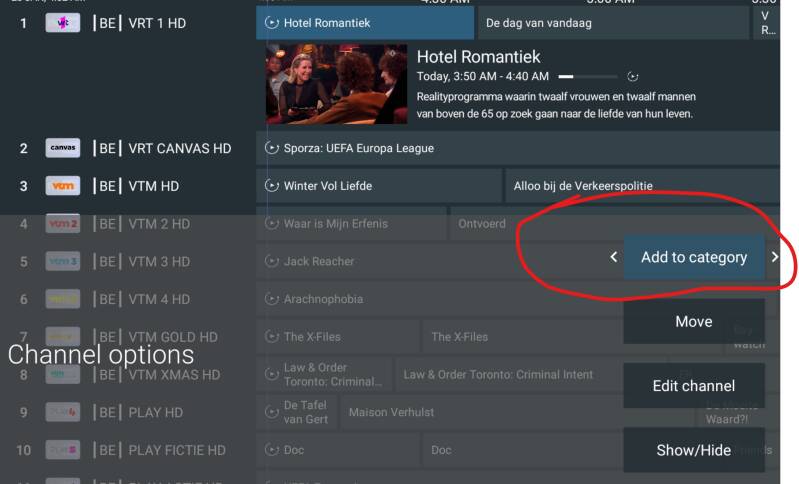Click catch-up icon beside De Tafel van Gert
Viewport: 799px width, 484px height.
pos(272,412)
